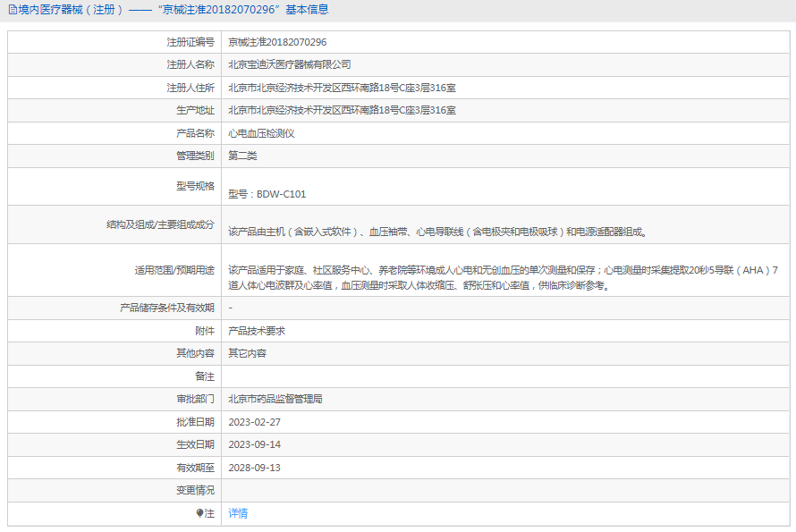Select the page title ending in 基本信息
Viewport: 796px width, 532px height.
coord(174,10)
